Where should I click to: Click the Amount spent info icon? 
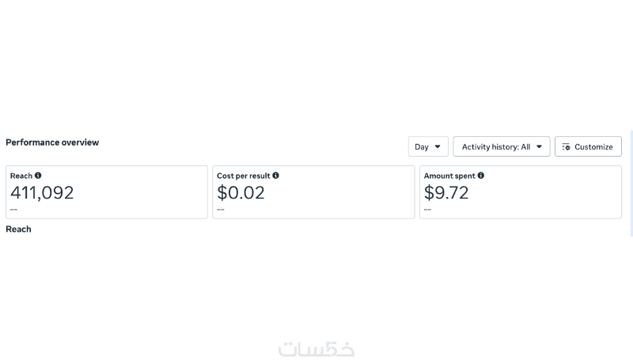[480, 176]
